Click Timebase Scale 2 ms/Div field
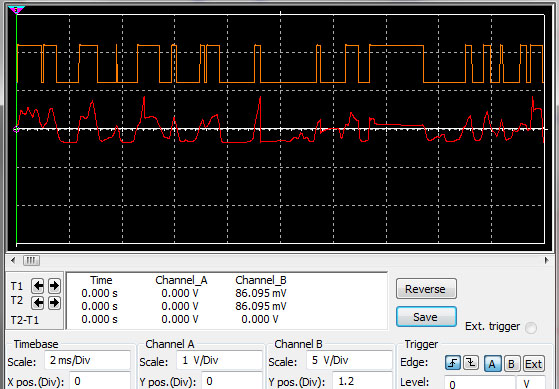 pos(87,360)
